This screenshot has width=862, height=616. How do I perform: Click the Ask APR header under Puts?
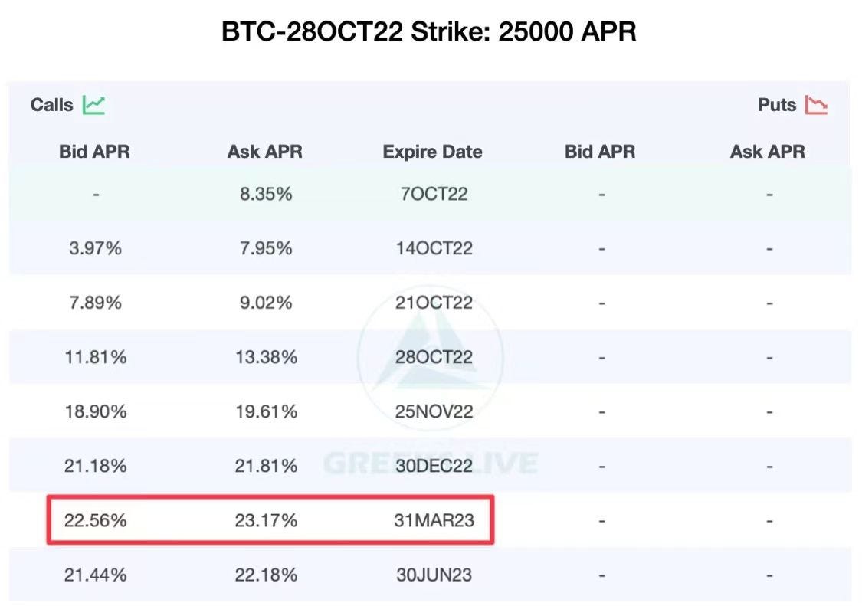767,151
